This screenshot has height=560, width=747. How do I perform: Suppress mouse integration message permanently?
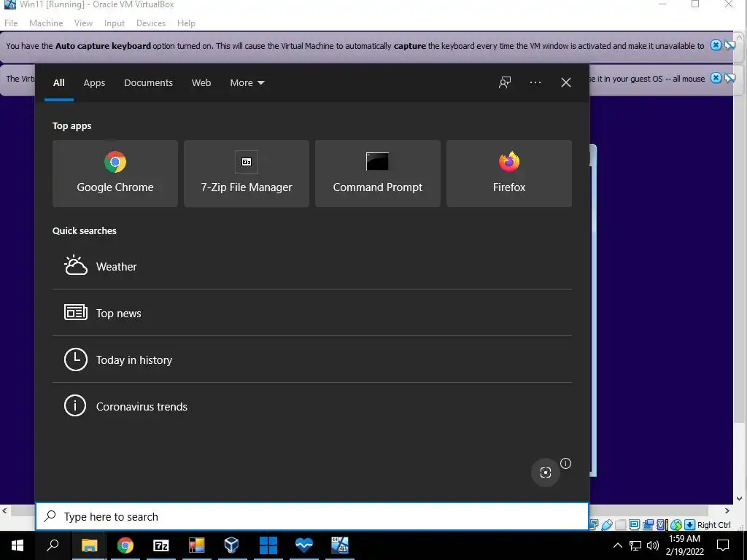point(729,78)
